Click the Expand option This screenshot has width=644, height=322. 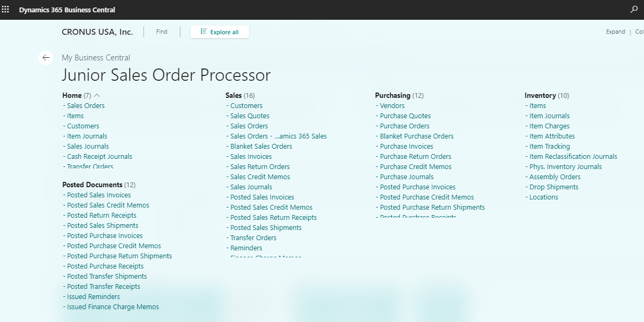(x=615, y=32)
